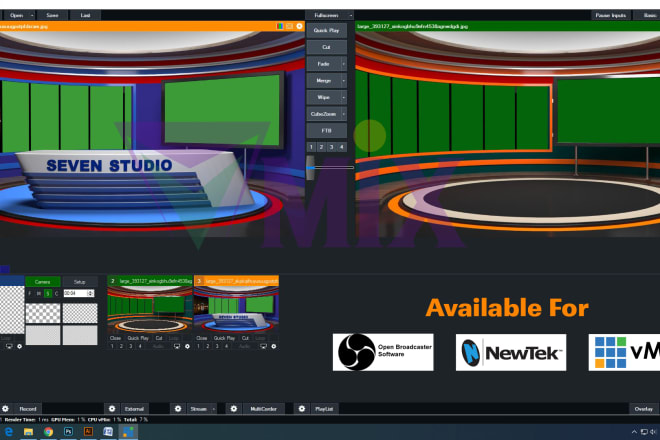Click the Save menu button
This screenshot has width=660, height=440.
[x=52, y=15]
